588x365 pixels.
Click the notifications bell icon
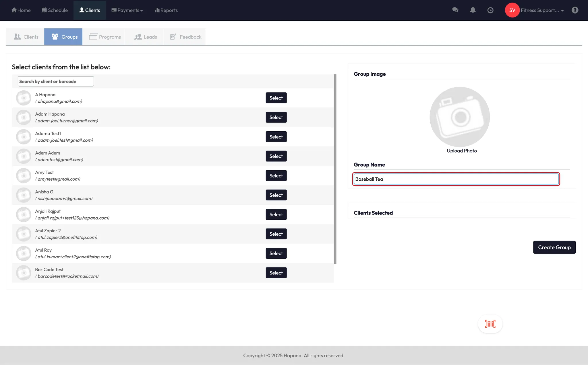pyautogui.click(x=473, y=10)
